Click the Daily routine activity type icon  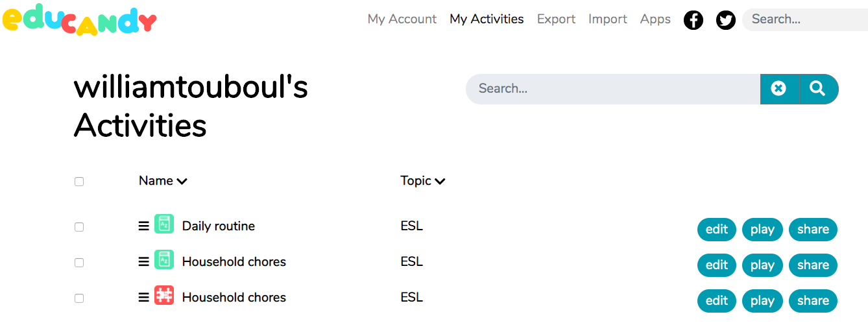tap(164, 224)
